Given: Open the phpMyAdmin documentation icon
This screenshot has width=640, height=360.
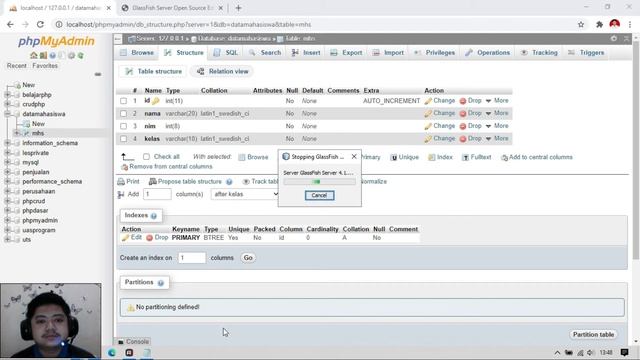Looking at the screenshot, I should (52, 56).
